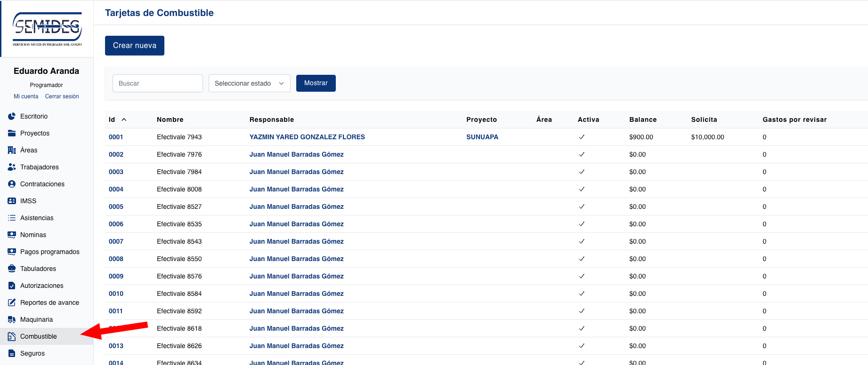The width and height of the screenshot is (868, 365).
Task: Click the Trabajadores people icon
Action: tap(12, 167)
